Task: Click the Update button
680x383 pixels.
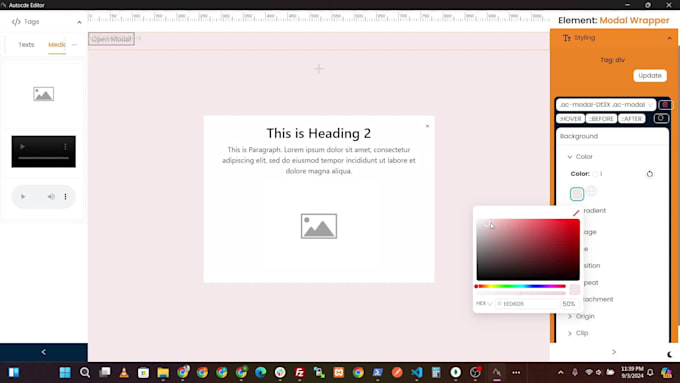Action: [650, 75]
